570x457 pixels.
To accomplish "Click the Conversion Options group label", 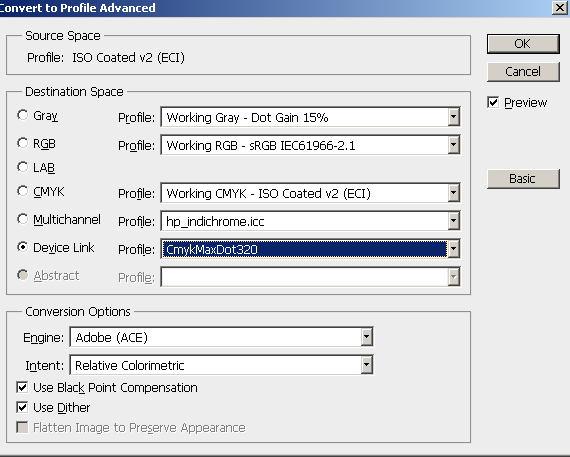I will [x=78, y=312].
